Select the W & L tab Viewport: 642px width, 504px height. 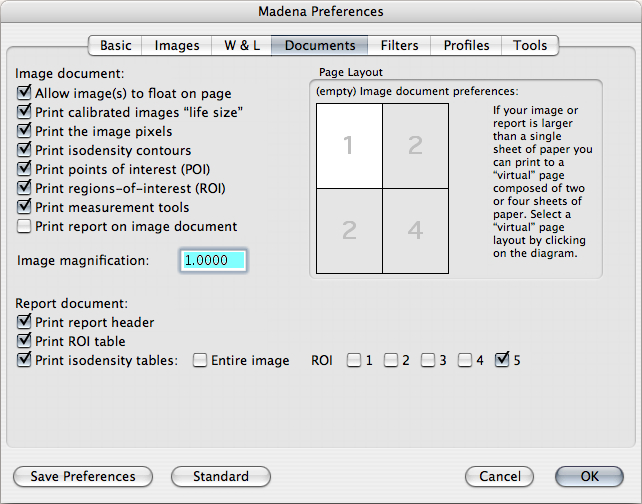[x=241, y=45]
